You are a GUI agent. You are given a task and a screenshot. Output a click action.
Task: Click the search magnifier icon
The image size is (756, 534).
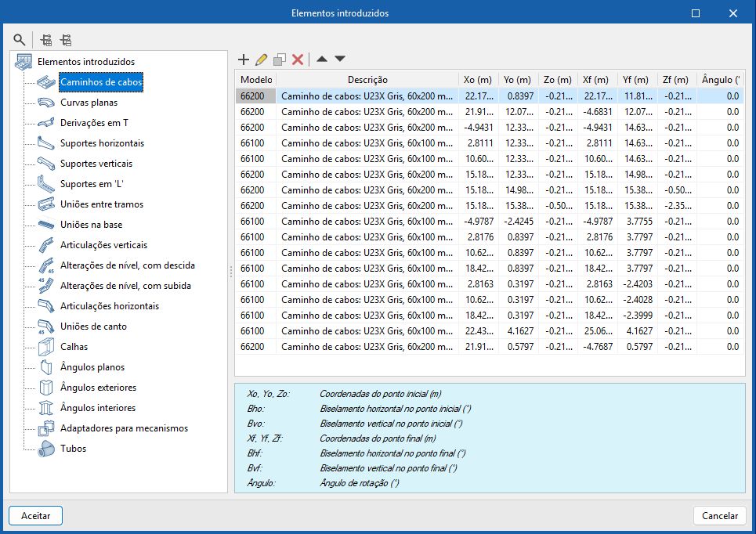point(19,39)
